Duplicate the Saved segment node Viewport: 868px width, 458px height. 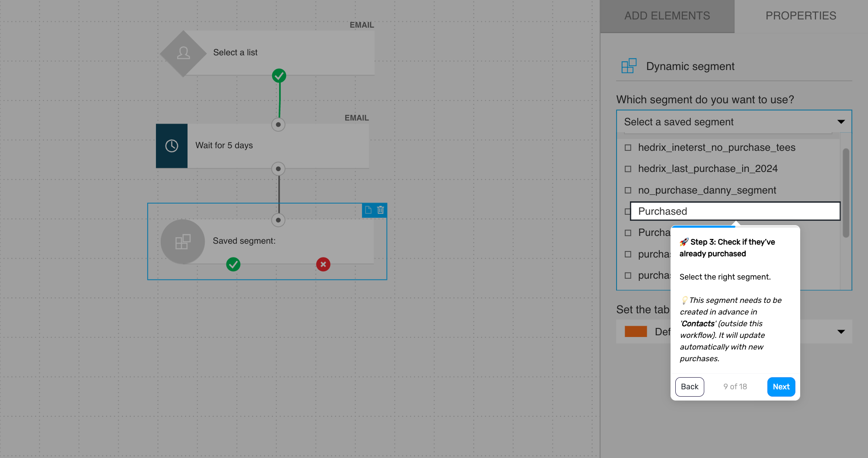(368, 210)
